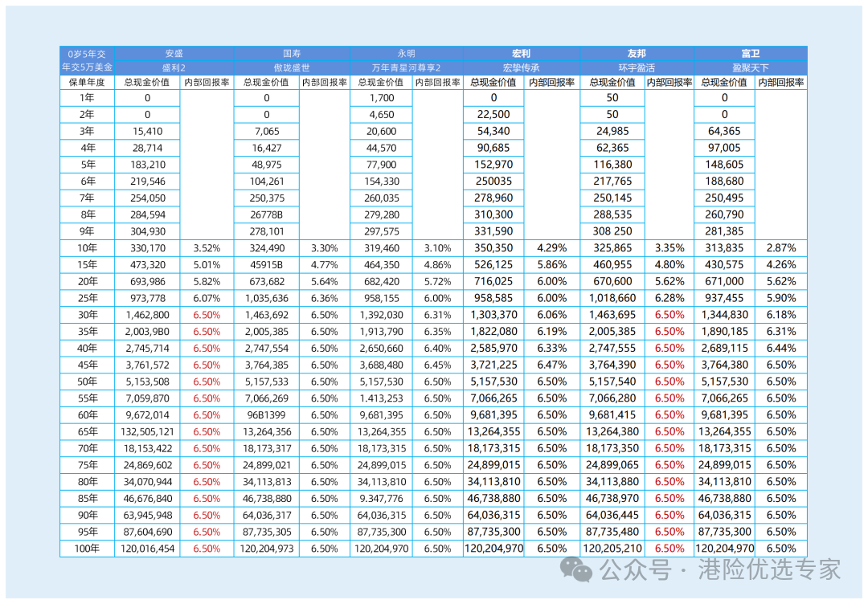
Task: Click the value 330,170
Action: coord(147,248)
